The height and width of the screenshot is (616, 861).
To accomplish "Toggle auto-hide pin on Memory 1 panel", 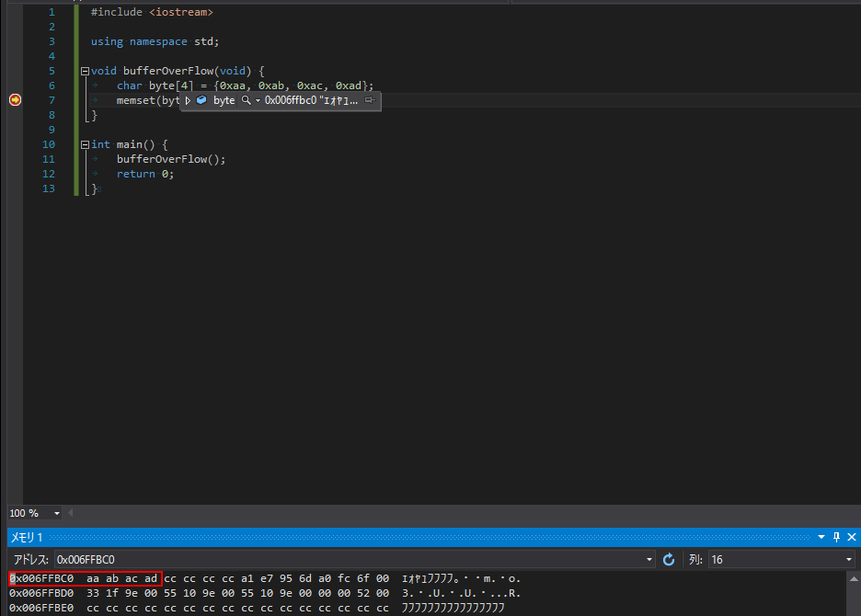I will 836,537.
